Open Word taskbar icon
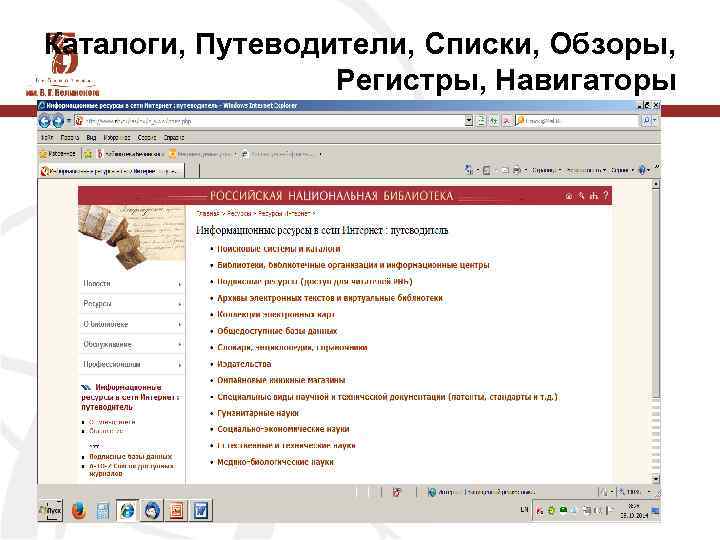 pyautogui.click(x=201, y=511)
